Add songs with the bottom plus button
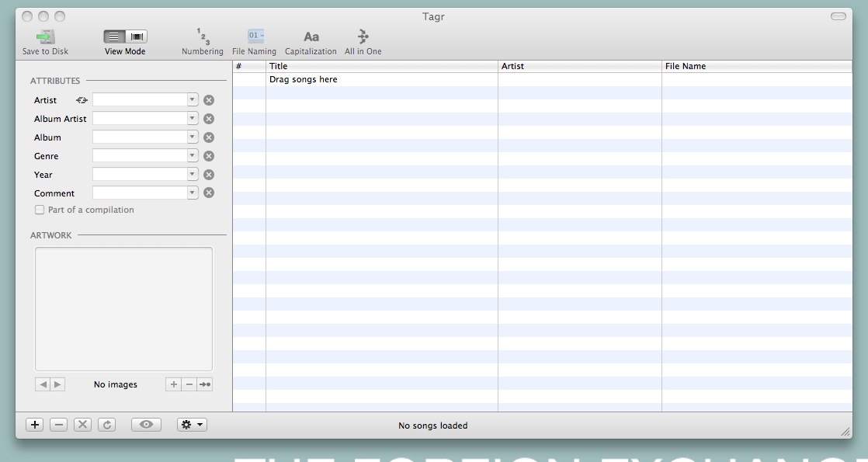The image size is (868, 462). click(34, 425)
